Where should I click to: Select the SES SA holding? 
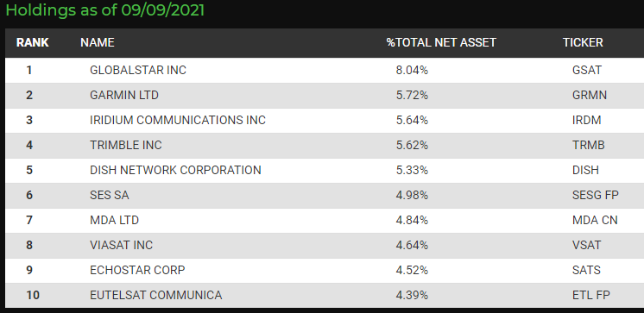coord(110,195)
